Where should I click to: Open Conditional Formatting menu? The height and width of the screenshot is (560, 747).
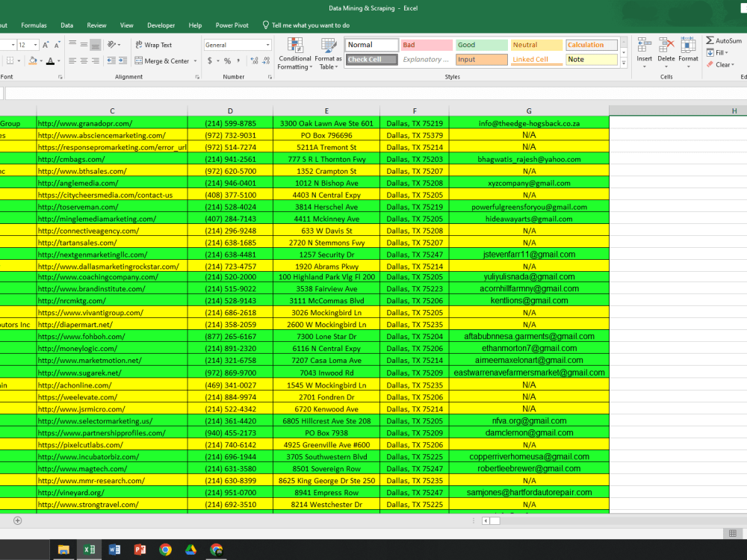(295, 54)
